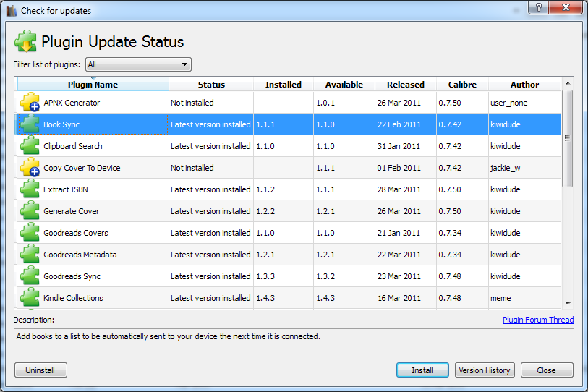This screenshot has height=392, width=588.
Task: Click the Clipboard Search plugin icon
Action: 30,145
